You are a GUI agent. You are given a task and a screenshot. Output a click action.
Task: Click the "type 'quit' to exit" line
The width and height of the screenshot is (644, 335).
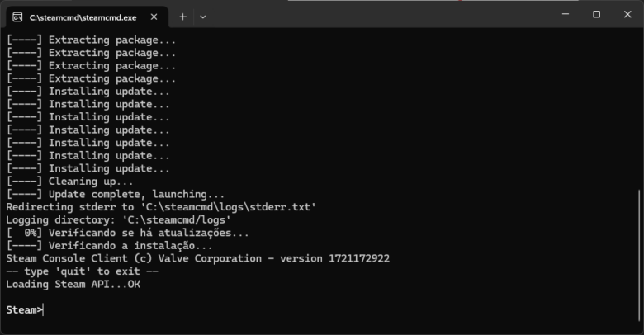(82, 271)
